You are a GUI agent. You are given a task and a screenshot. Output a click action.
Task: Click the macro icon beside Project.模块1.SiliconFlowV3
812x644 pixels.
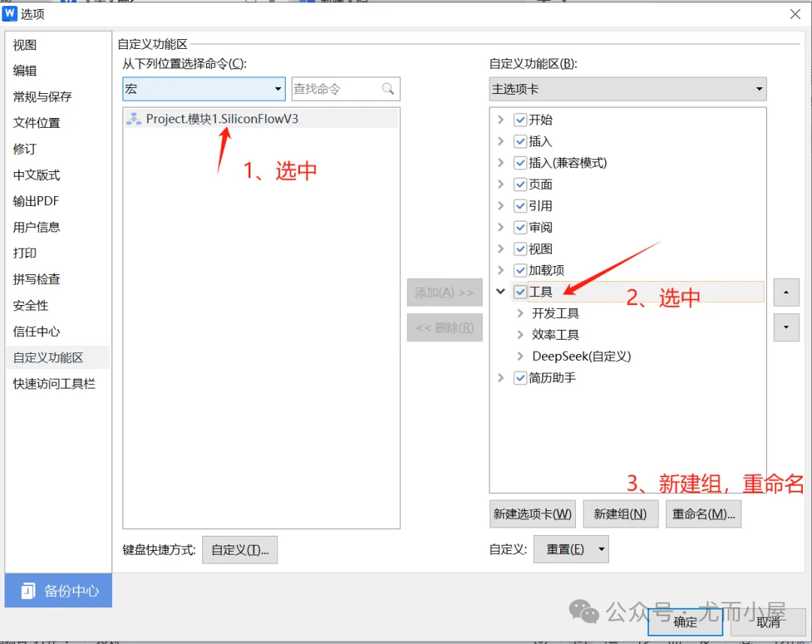pos(134,119)
